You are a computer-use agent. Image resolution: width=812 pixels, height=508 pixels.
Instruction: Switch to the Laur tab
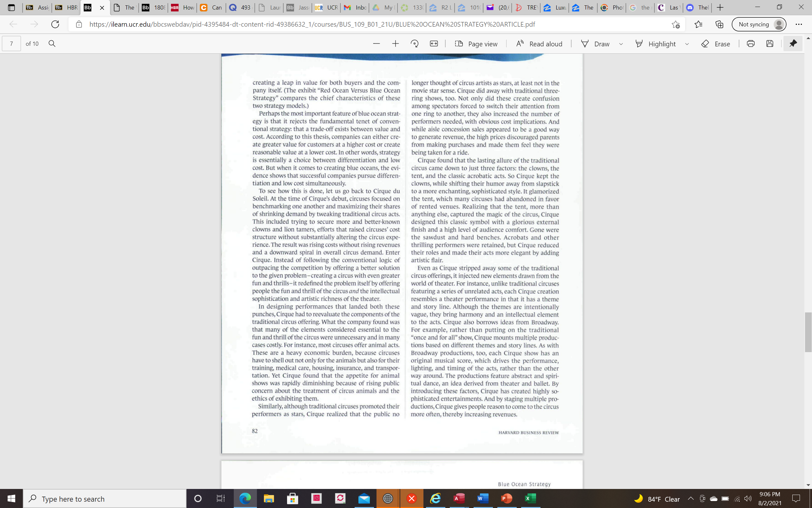(269, 7)
